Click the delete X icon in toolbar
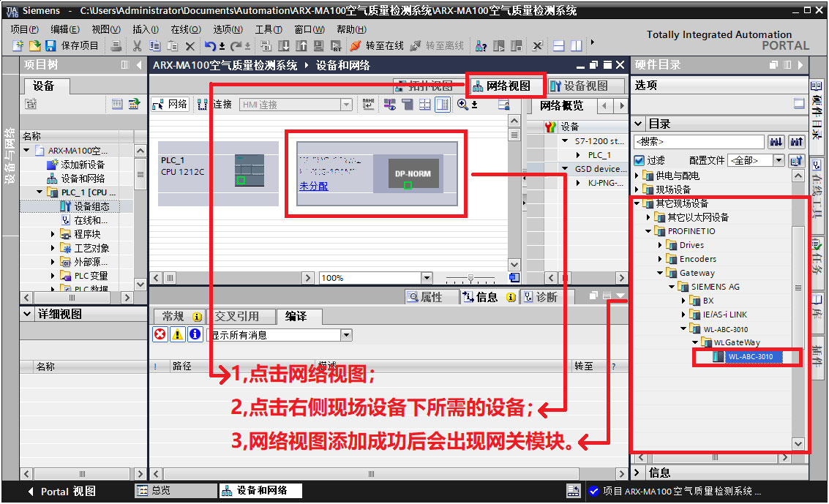829x504 pixels. coord(190,46)
